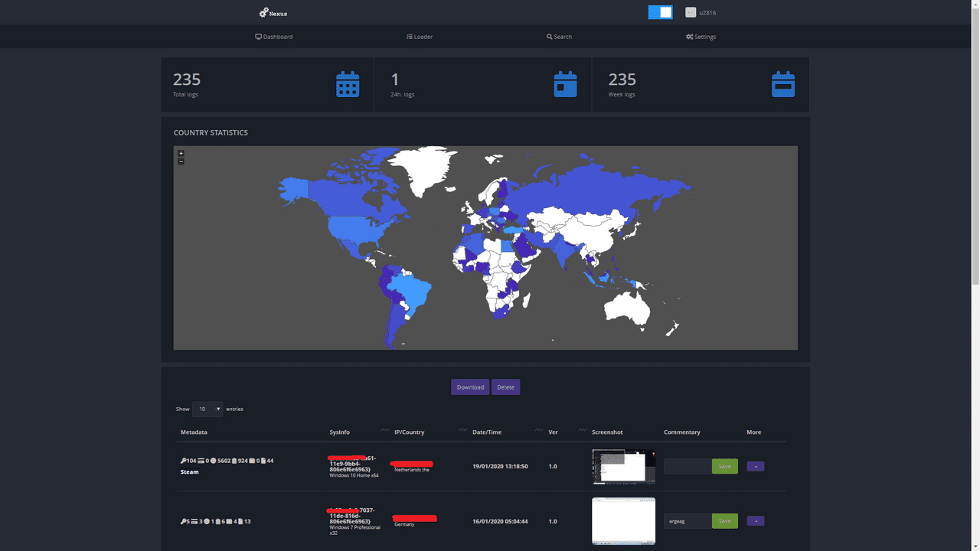Save the ergeag commentary entry
This screenshot has height=551, width=980.
click(724, 520)
